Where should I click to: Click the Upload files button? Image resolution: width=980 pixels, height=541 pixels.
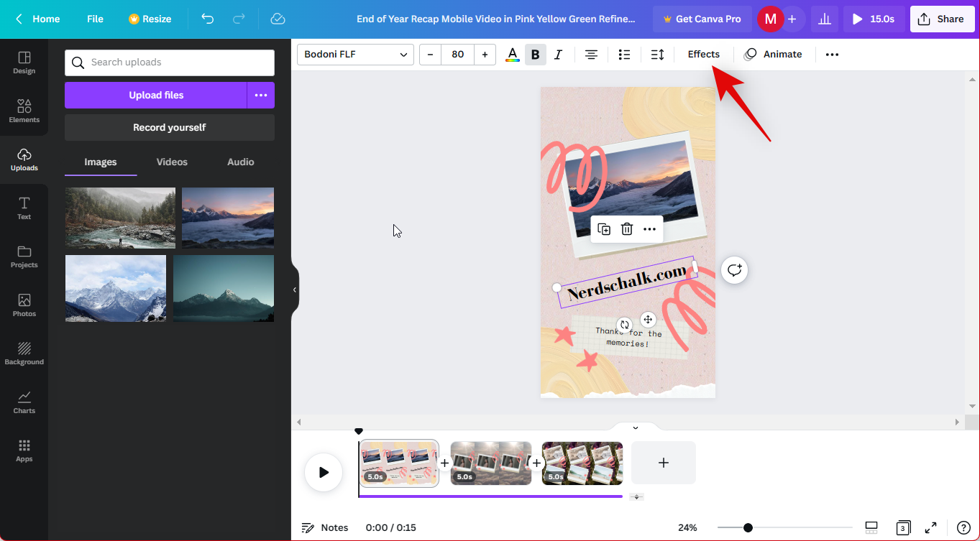(x=156, y=95)
